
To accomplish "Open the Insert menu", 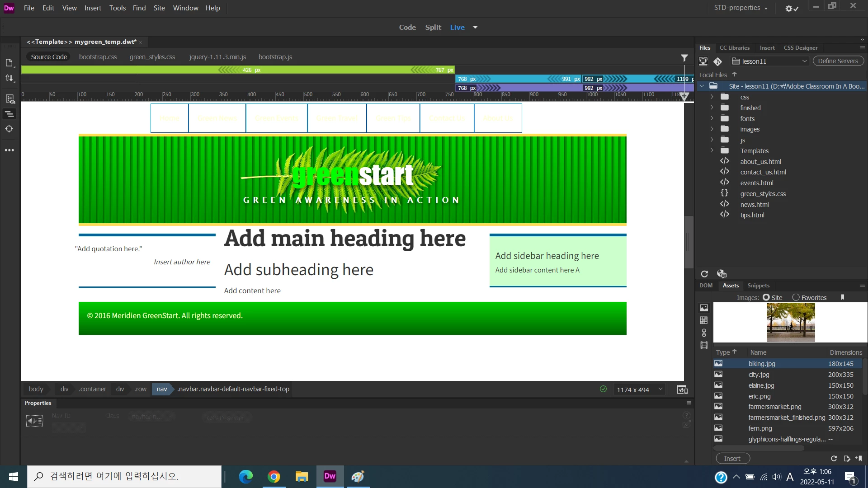I will (x=93, y=8).
